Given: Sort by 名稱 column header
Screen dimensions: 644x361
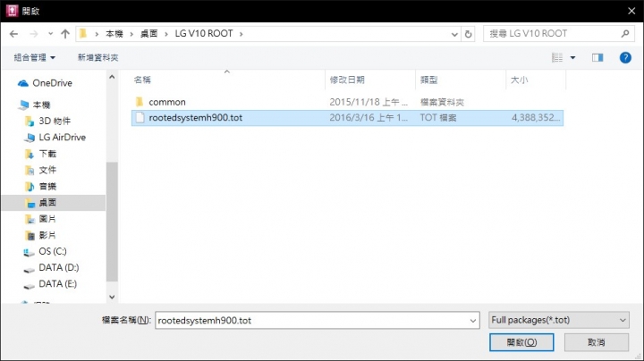Looking at the screenshot, I should pos(142,80).
